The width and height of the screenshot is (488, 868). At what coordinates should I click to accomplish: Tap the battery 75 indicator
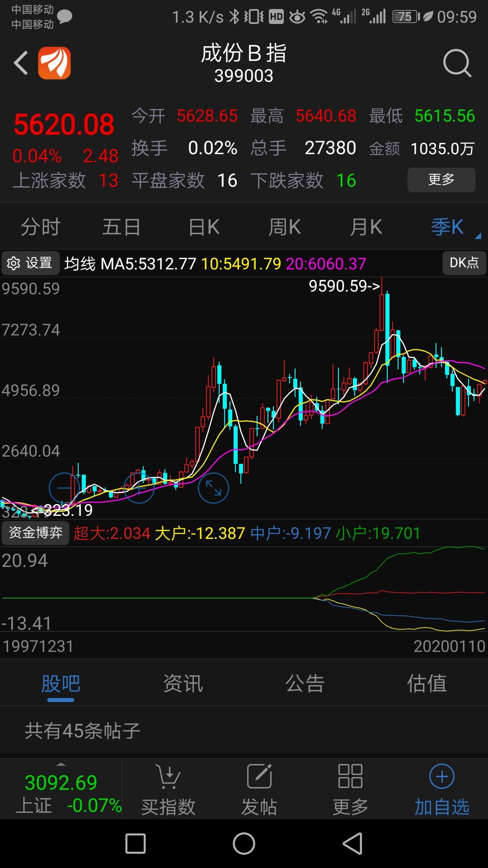(406, 17)
